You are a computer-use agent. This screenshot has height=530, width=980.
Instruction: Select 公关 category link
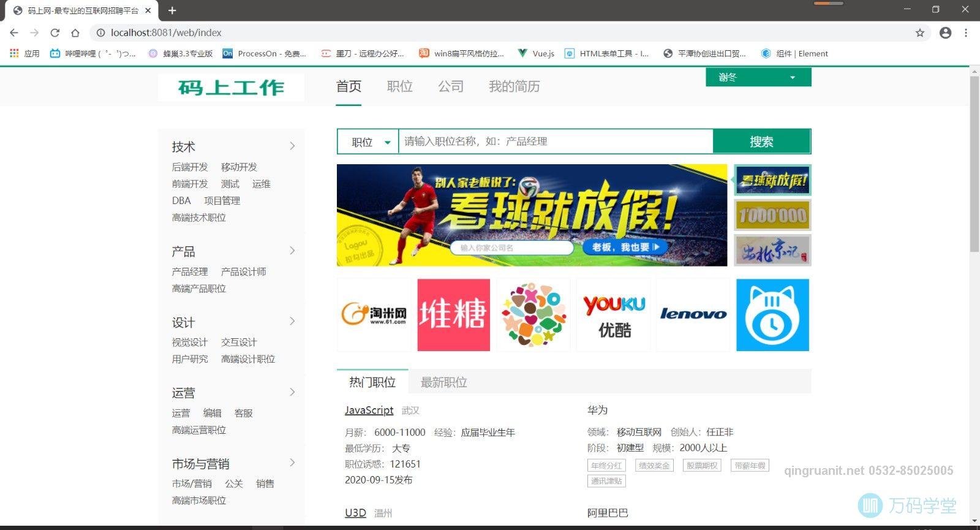234,483
